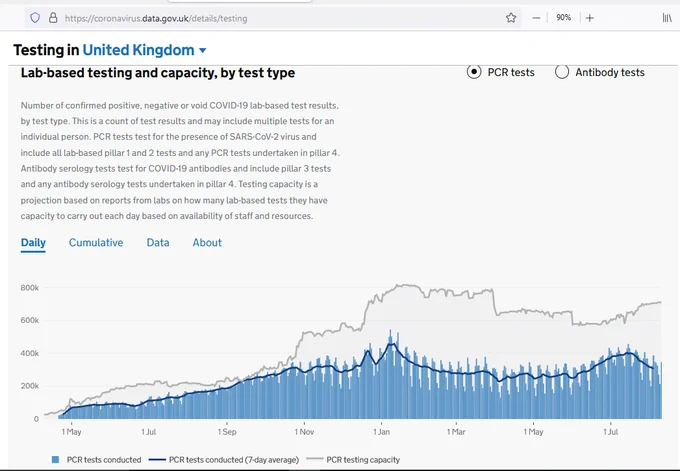This screenshot has width=680, height=471.
Task: Click the 1 Jul label at chart right
Action: tap(611, 432)
